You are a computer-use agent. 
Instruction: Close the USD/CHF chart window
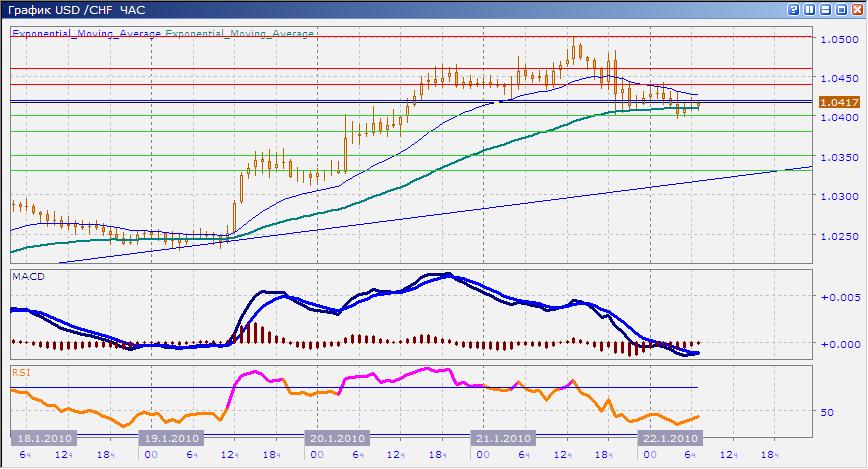click(855, 9)
